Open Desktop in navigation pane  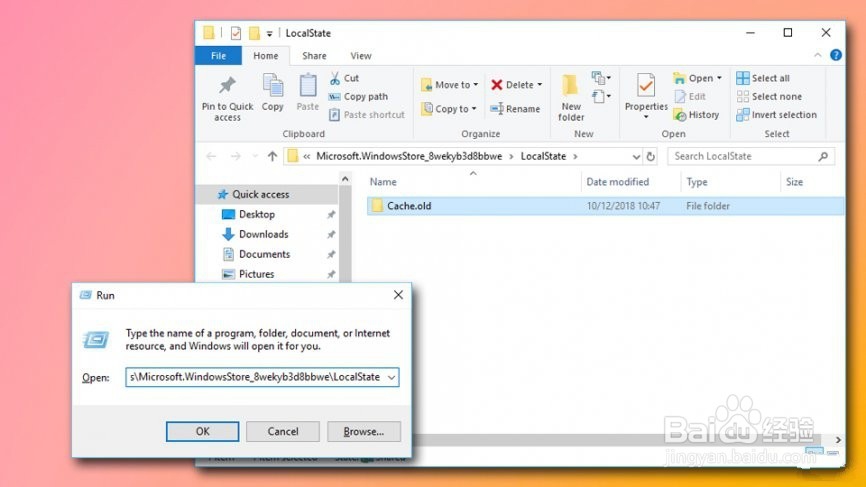pos(256,214)
